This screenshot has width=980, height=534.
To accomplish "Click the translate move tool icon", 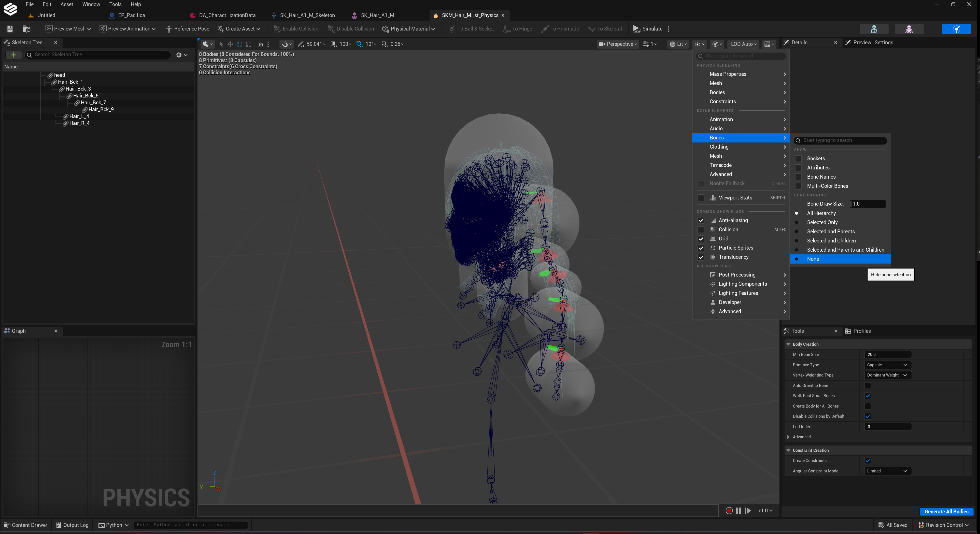I will coord(230,44).
